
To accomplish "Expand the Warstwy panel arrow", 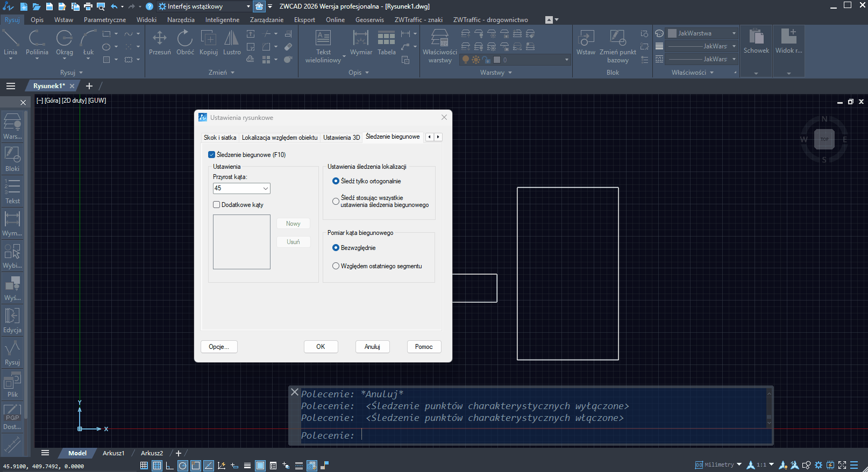I will point(510,73).
